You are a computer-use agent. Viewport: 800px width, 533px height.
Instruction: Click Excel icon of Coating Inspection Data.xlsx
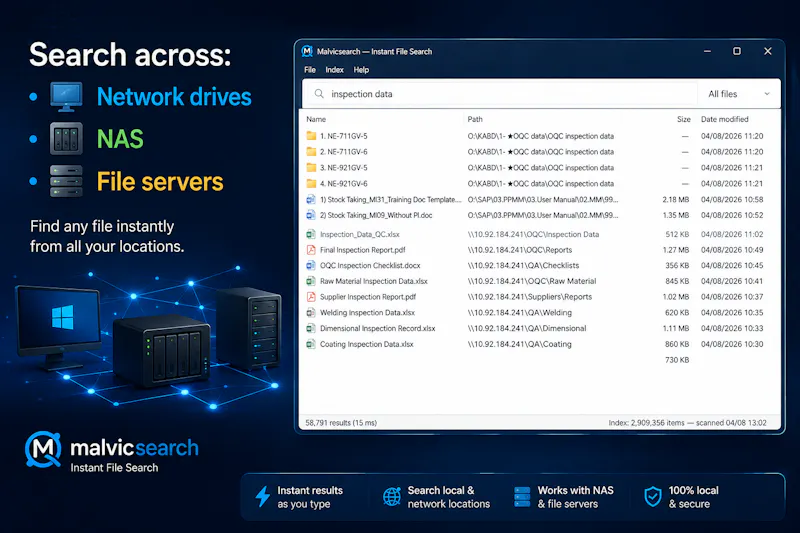tap(311, 344)
